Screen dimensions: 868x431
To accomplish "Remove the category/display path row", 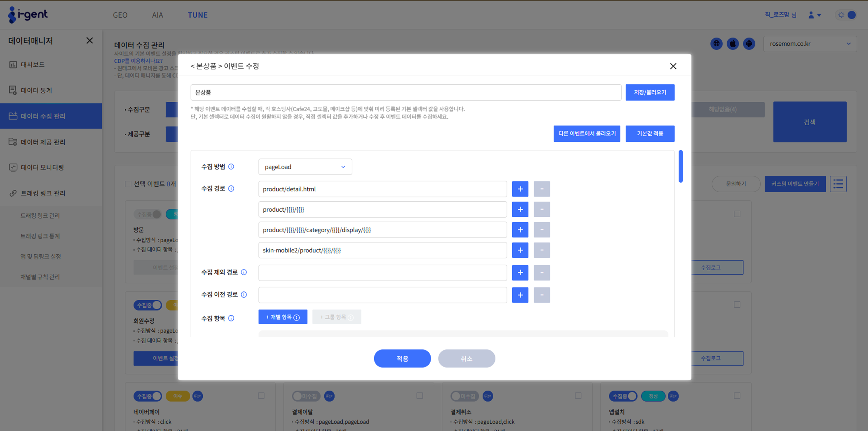I will [x=542, y=230].
